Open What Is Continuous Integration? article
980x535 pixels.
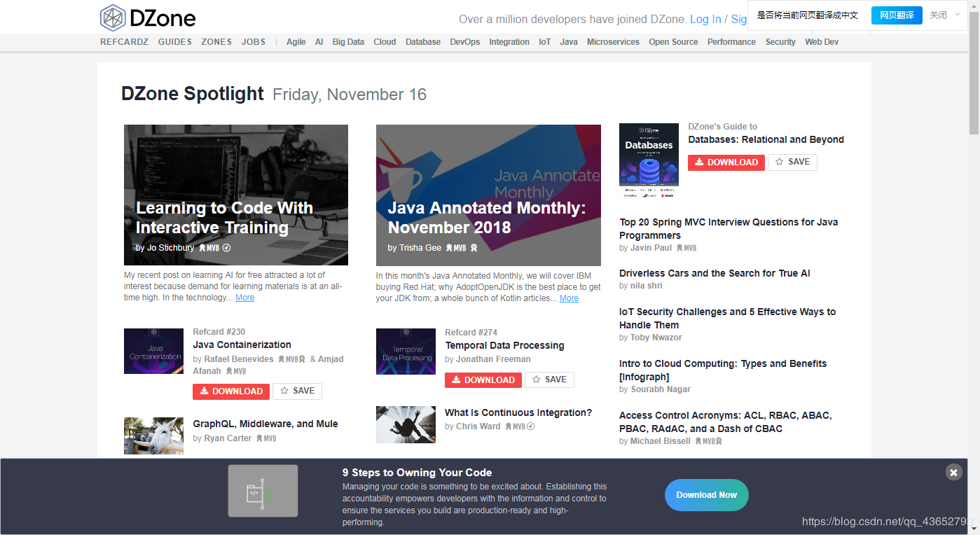click(x=518, y=412)
